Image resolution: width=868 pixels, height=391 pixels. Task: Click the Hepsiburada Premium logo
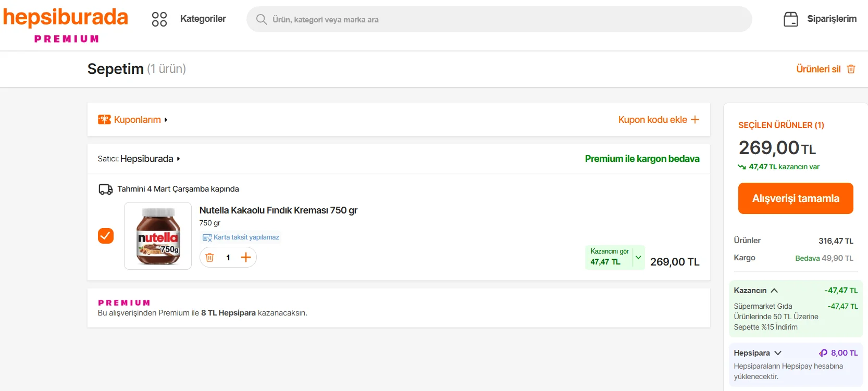[66, 24]
